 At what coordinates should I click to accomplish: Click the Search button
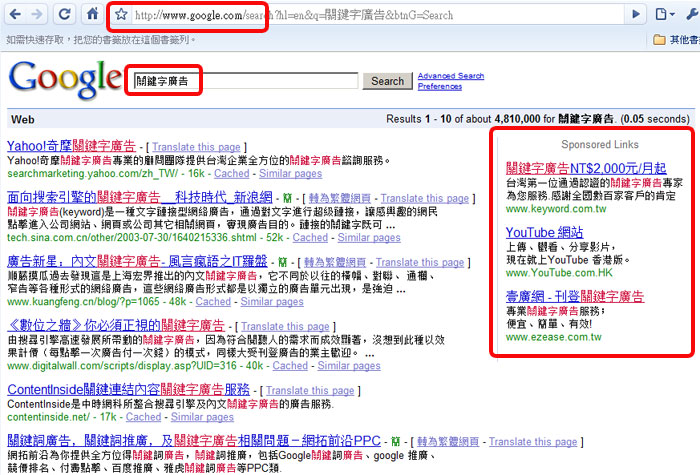387,81
